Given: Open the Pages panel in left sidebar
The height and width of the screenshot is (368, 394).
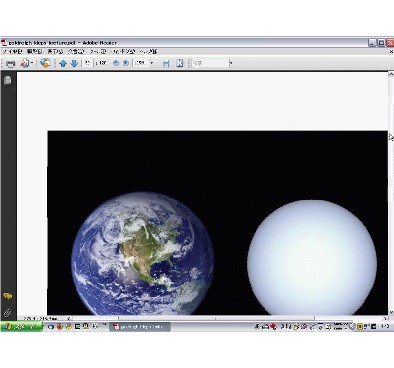Looking at the screenshot, I should [7, 80].
